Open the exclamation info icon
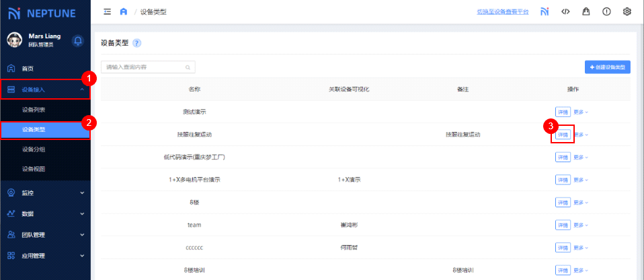The width and height of the screenshot is (644, 280). coord(606,11)
